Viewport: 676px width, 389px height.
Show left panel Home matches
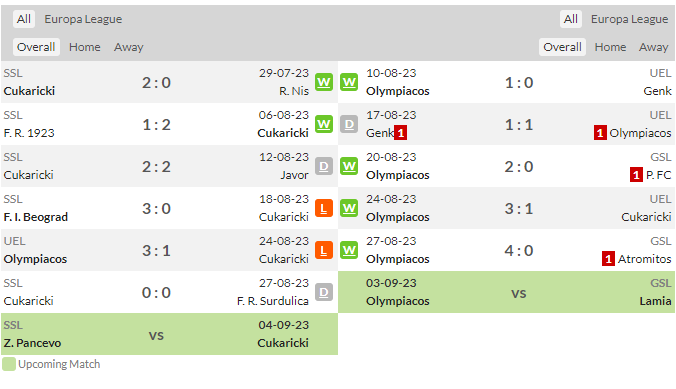point(84,47)
